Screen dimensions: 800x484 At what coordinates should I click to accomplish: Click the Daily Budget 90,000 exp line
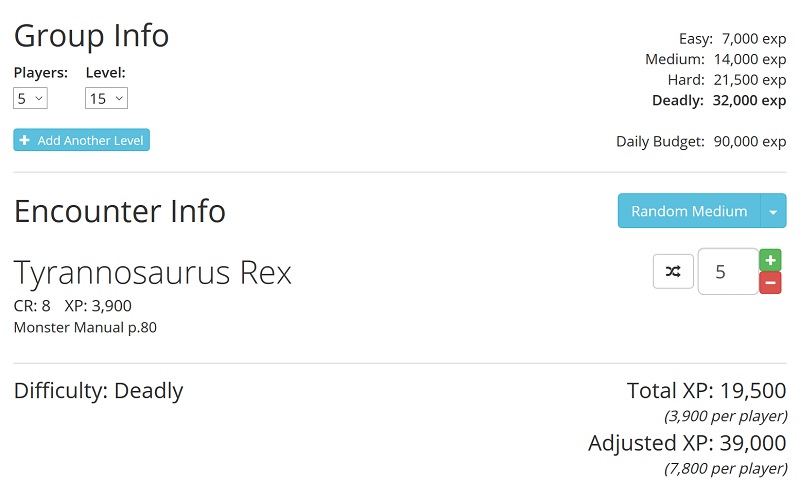tap(701, 141)
